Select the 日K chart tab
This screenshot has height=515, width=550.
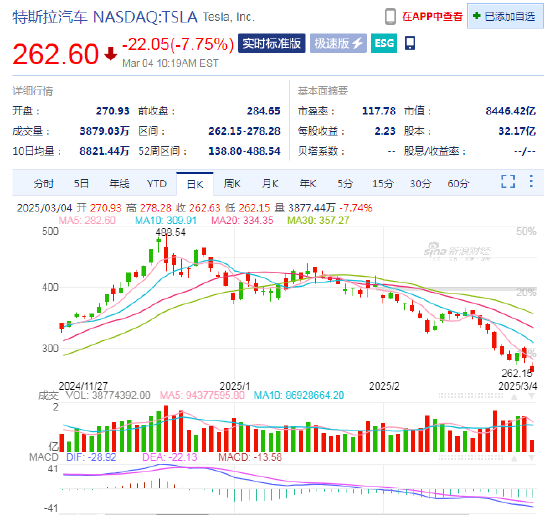[x=195, y=184]
